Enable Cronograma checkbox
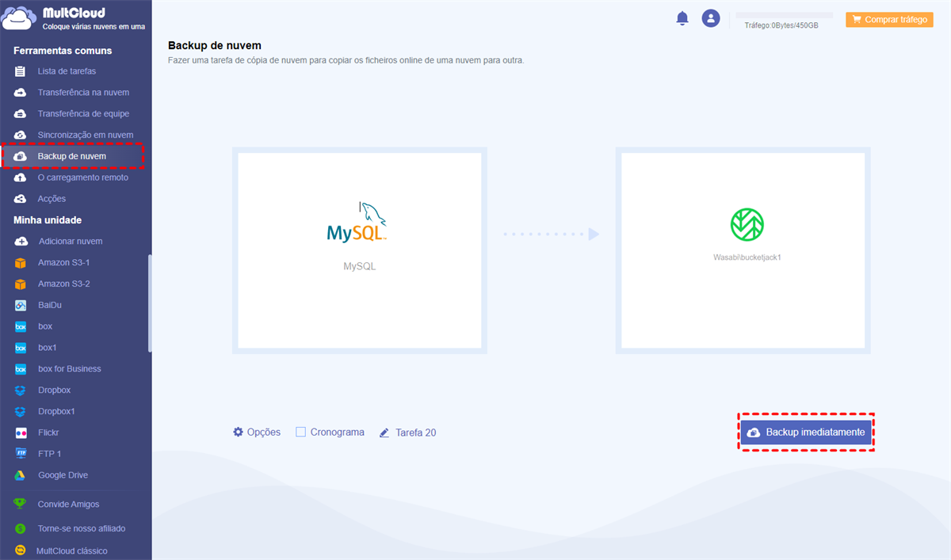Screen dimensions: 951x560 coord(300,432)
